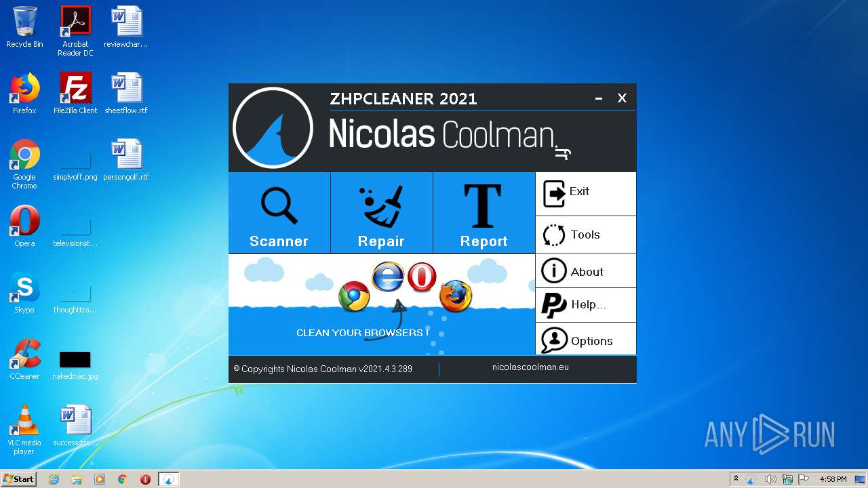868x488 pixels.
Task: Launch Internet Explorer from the taskbar
Action: pyautogui.click(x=54, y=479)
